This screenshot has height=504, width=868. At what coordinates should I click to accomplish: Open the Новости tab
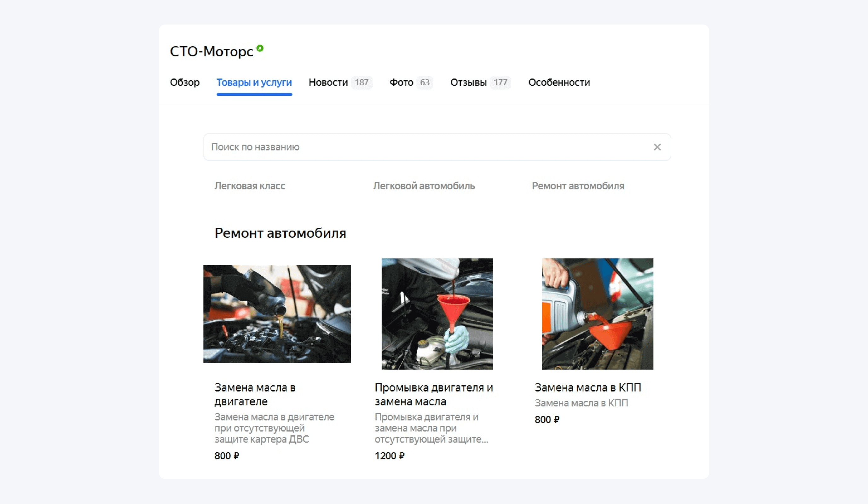pyautogui.click(x=328, y=82)
